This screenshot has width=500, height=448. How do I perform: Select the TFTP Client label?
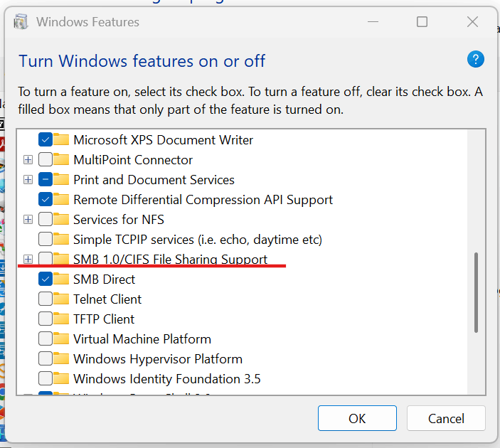[104, 319]
